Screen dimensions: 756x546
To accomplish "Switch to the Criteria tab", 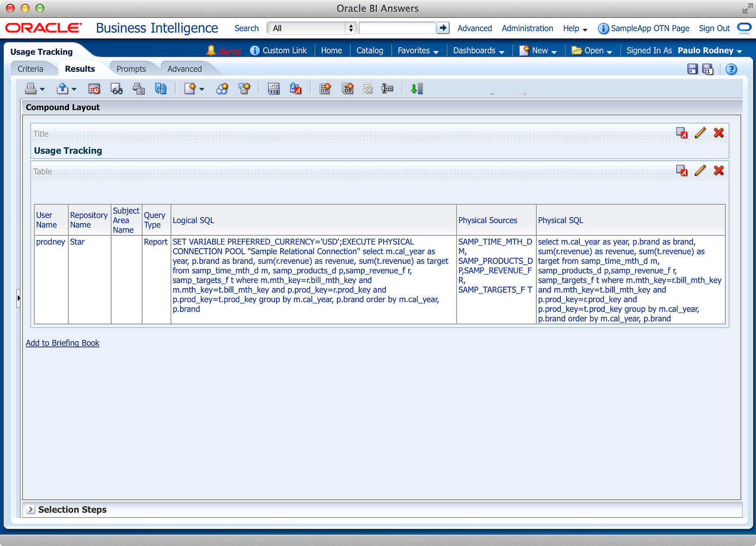I will pos(30,69).
